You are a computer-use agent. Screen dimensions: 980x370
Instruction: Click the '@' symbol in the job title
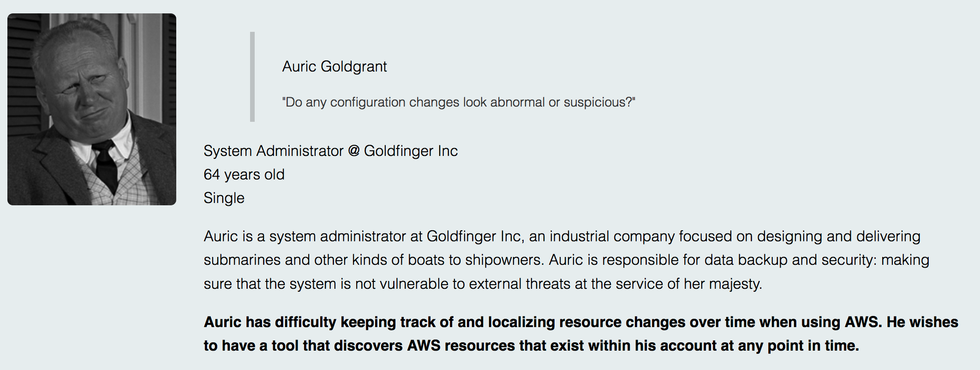pos(354,151)
